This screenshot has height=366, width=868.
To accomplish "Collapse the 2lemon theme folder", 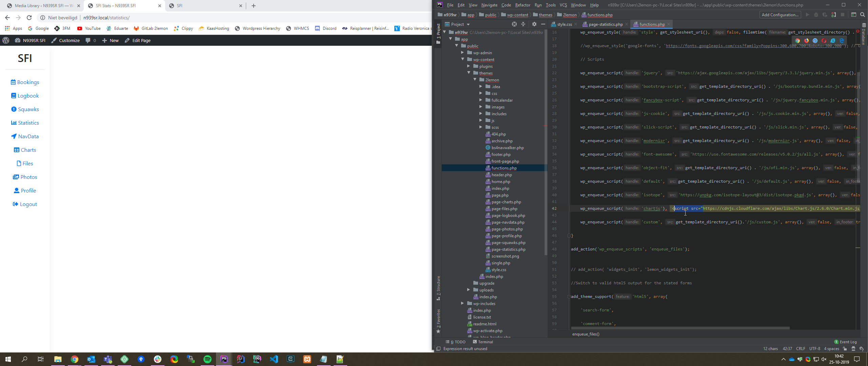I will (x=475, y=80).
